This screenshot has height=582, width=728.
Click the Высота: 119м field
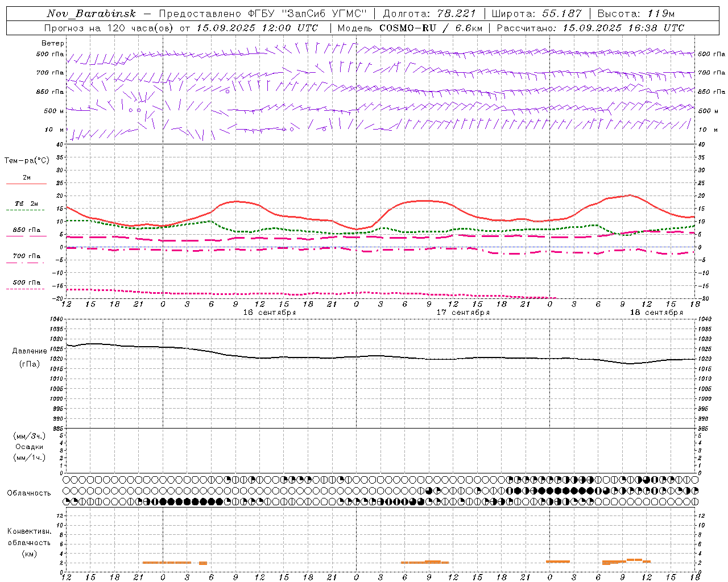[636, 14]
